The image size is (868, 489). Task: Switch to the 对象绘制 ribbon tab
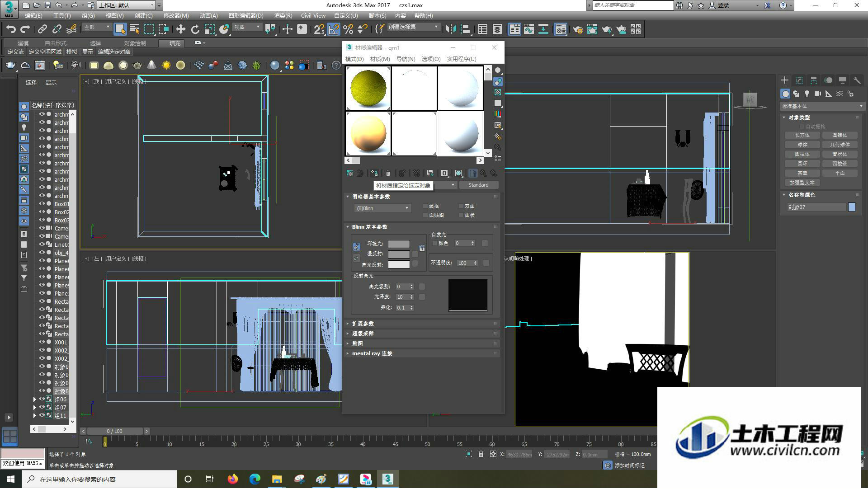[x=135, y=43]
